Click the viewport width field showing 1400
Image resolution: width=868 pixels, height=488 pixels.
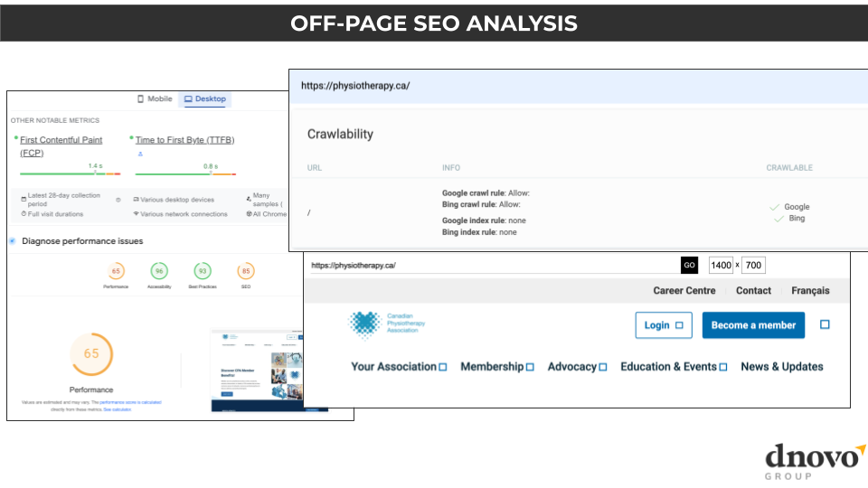coord(721,266)
